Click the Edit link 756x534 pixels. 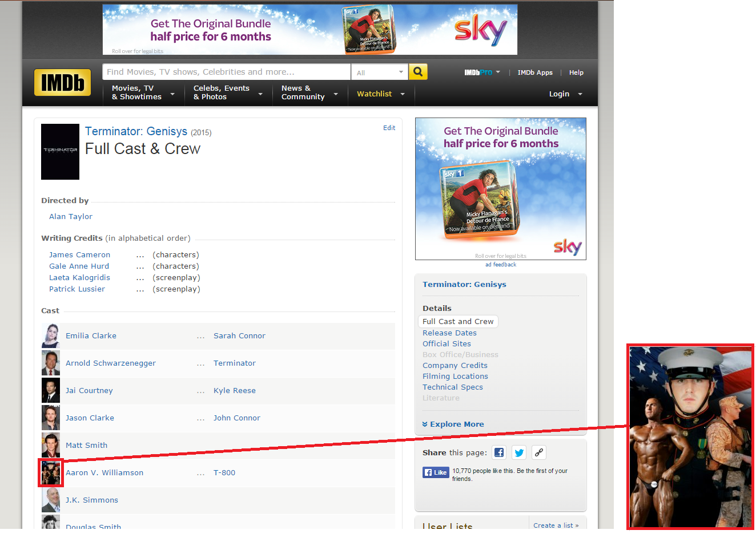click(x=389, y=128)
